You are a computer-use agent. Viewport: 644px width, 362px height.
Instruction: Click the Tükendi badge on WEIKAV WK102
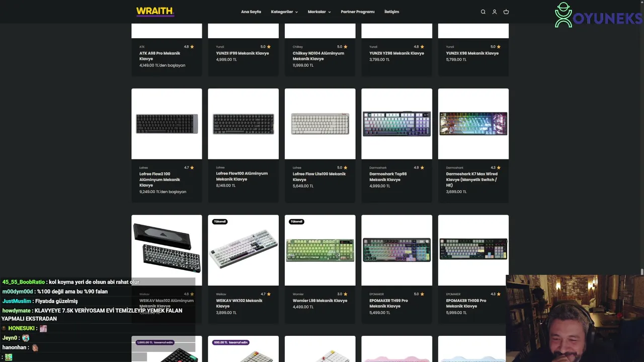coord(220,222)
